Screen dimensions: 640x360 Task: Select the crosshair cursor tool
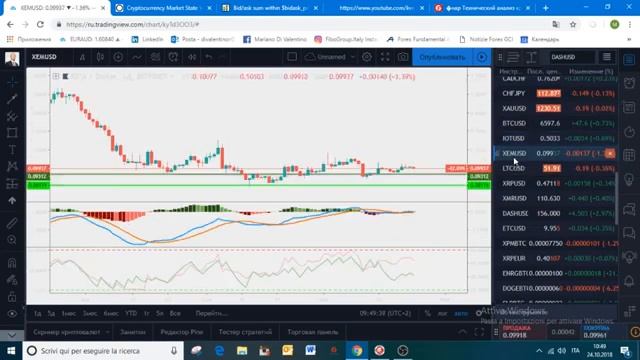coord(12,82)
